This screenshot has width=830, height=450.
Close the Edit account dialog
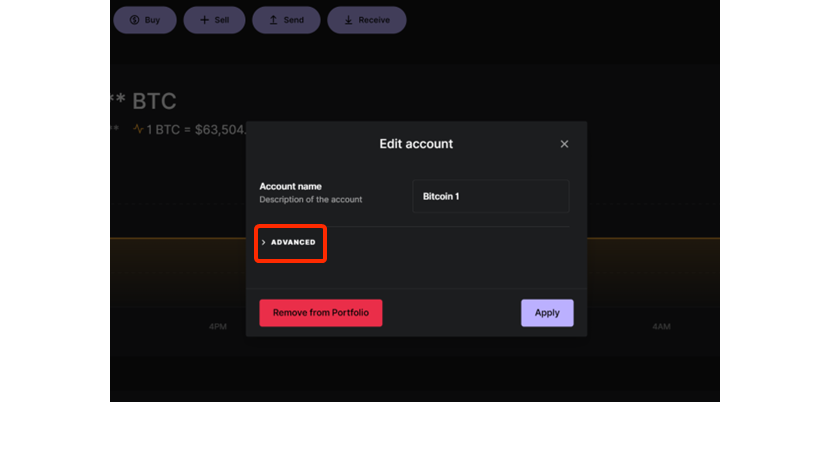click(564, 144)
